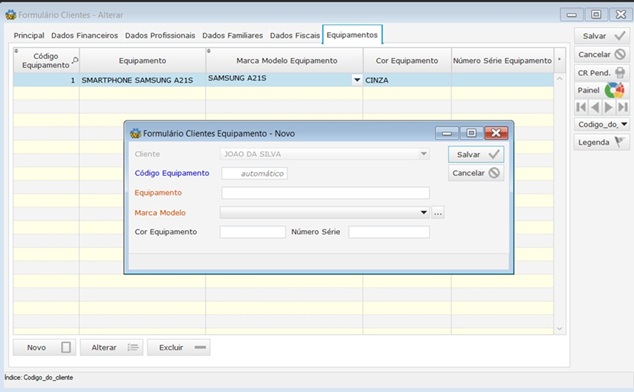
Task: Click the Formulário Clientes title bar app icon
Action: [11, 15]
